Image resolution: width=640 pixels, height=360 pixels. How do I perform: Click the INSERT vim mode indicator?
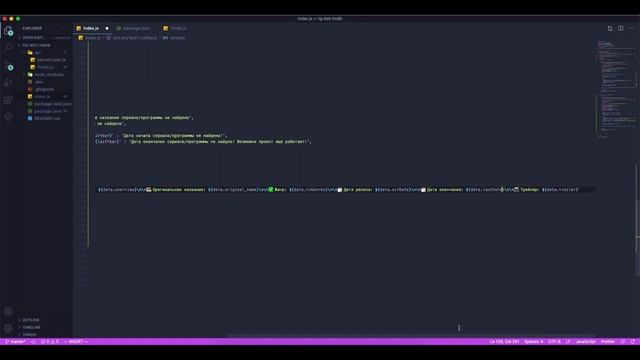point(76,342)
